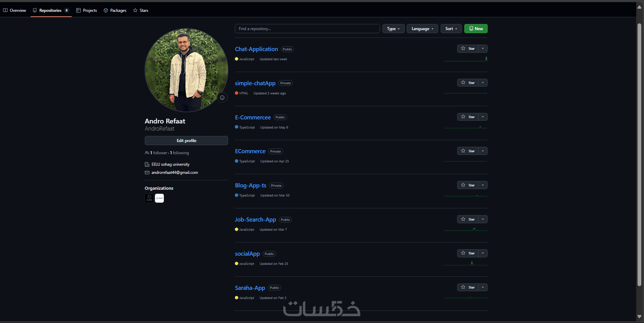Click the email envelope icon beside androrefaat44@gmail.com
644x323 pixels.
pyautogui.click(x=147, y=172)
